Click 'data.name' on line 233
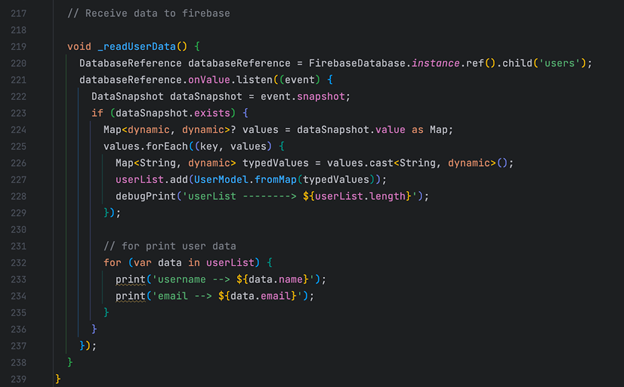The height and width of the screenshot is (387, 624). pyautogui.click(x=275, y=280)
